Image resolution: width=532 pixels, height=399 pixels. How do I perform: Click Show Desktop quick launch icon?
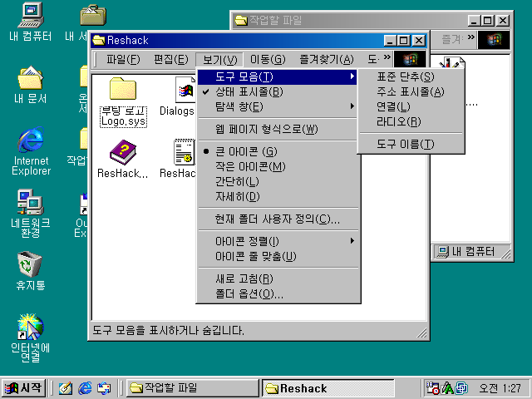coord(66,388)
